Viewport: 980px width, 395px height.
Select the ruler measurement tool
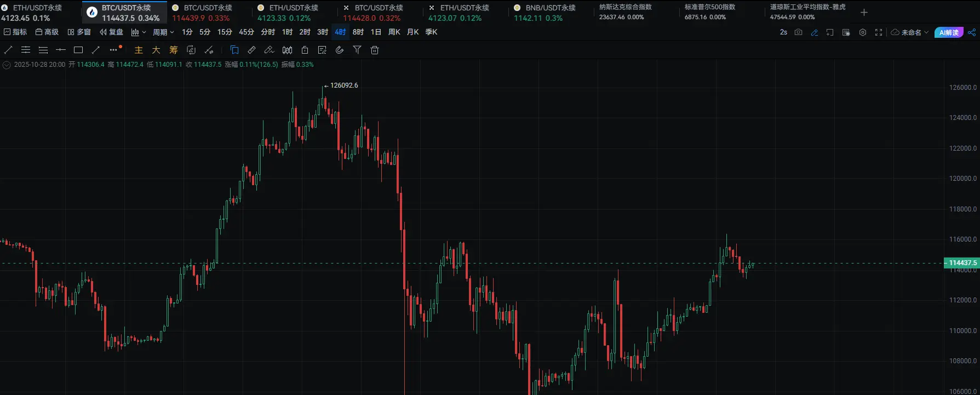[x=251, y=50]
